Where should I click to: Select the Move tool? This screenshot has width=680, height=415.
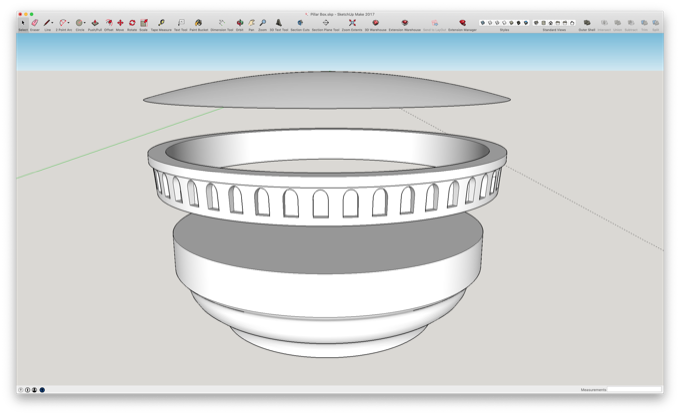point(120,23)
